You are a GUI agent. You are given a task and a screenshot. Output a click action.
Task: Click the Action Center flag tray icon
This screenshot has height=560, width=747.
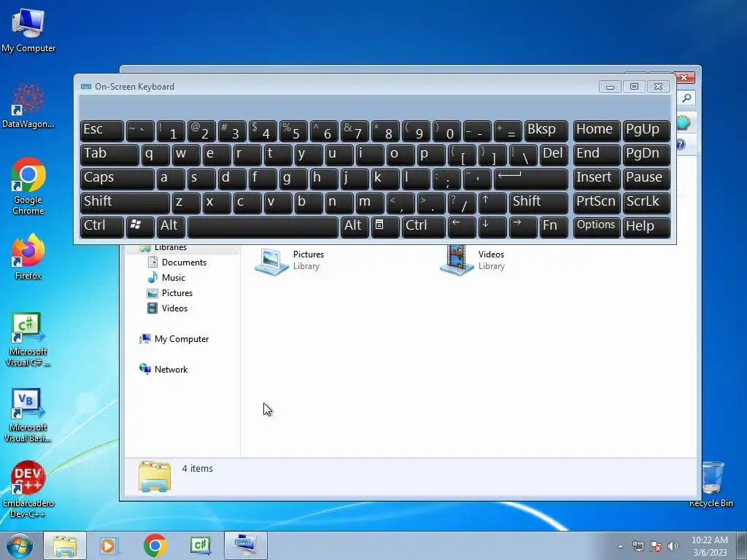click(656, 546)
